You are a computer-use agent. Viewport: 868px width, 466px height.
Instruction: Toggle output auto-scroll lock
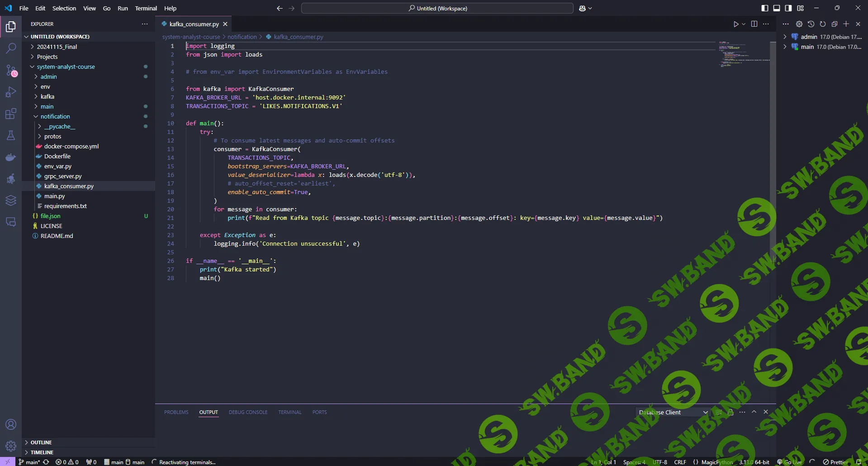coord(730,412)
